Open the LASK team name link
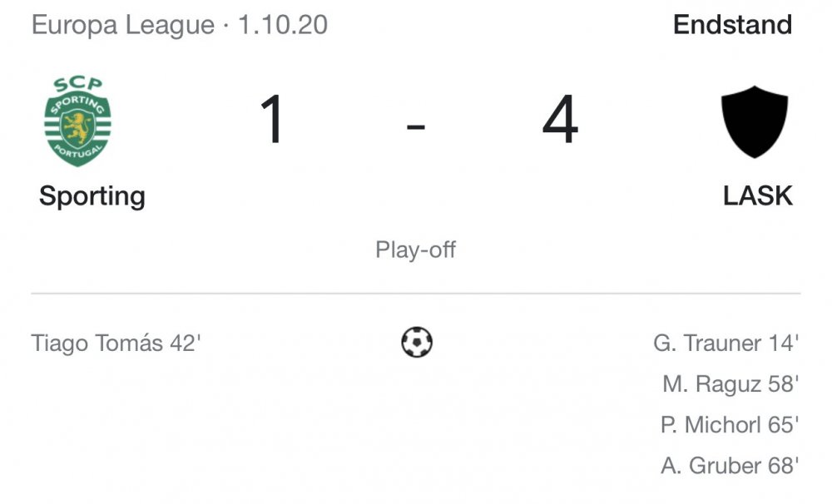 pyautogui.click(x=758, y=195)
